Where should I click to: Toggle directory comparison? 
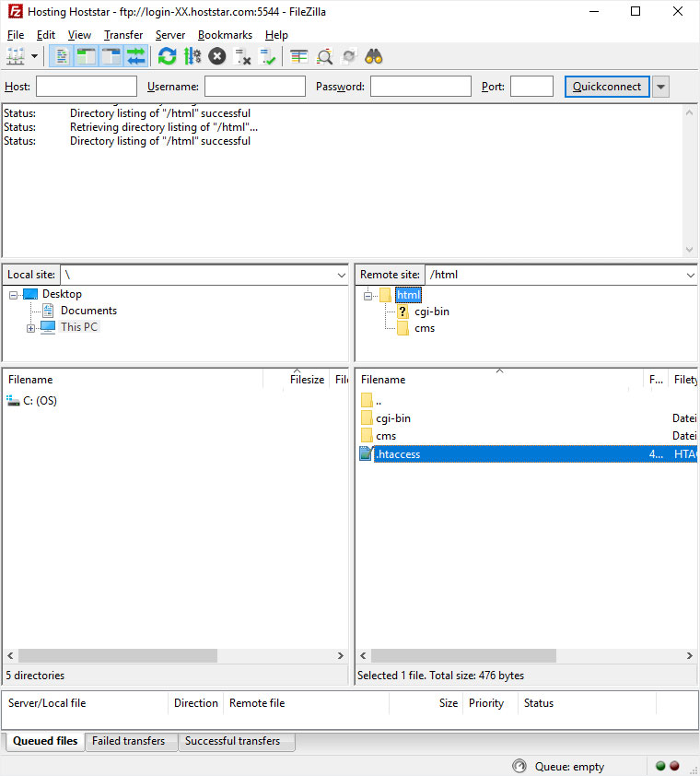point(324,56)
